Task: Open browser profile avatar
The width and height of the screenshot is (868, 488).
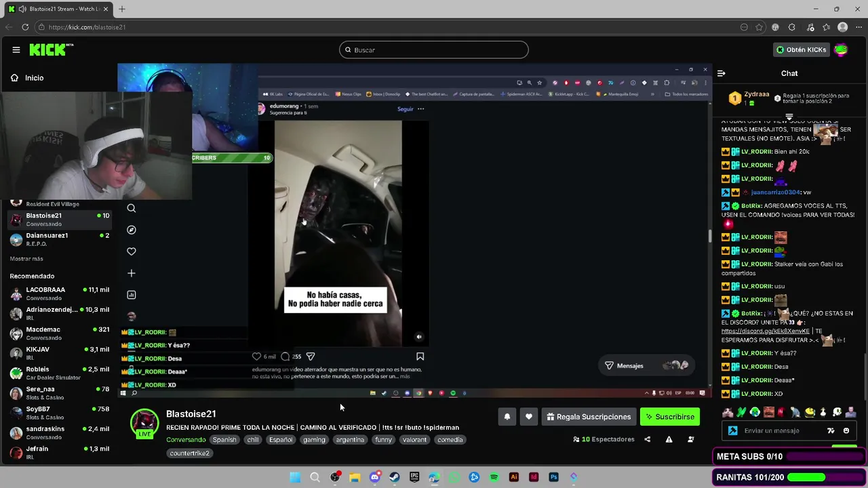Action: click(x=842, y=27)
